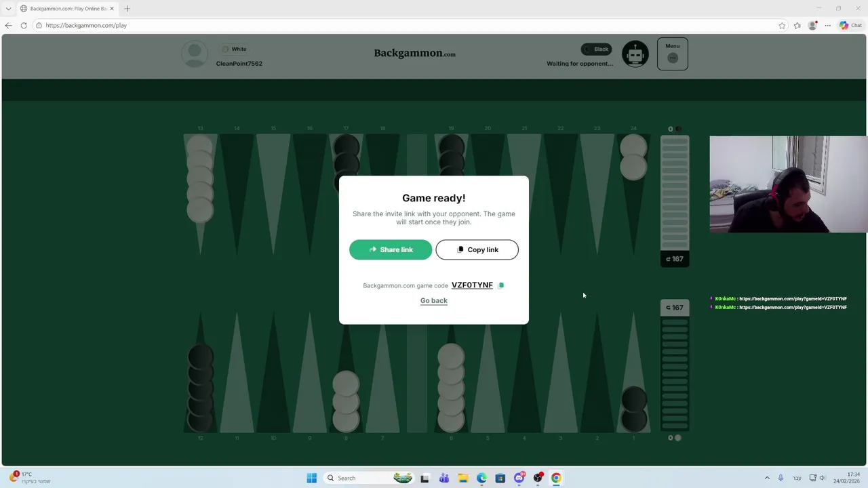This screenshot has width=868, height=488.
Task: Click the bottom pip count 167
Action: [x=675, y=308]
